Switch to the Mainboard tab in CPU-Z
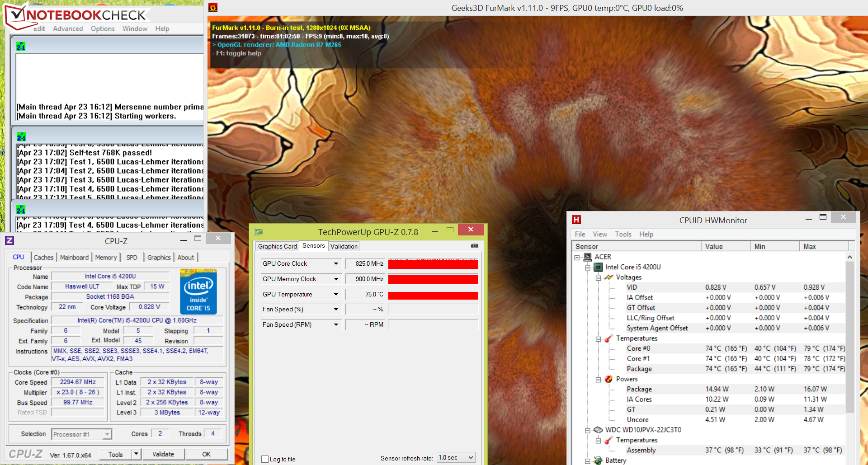This screenshot has height=465, width=868. 74,257
